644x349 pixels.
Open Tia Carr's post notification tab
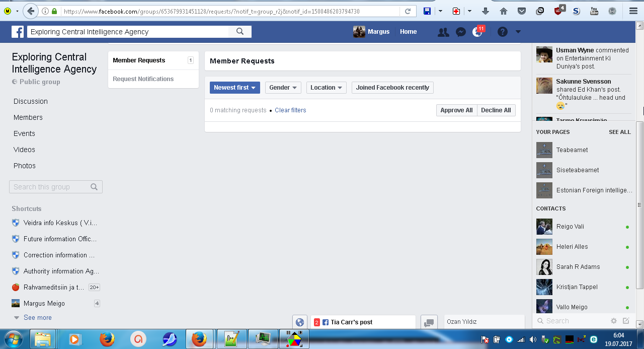[x=363, y=322]
